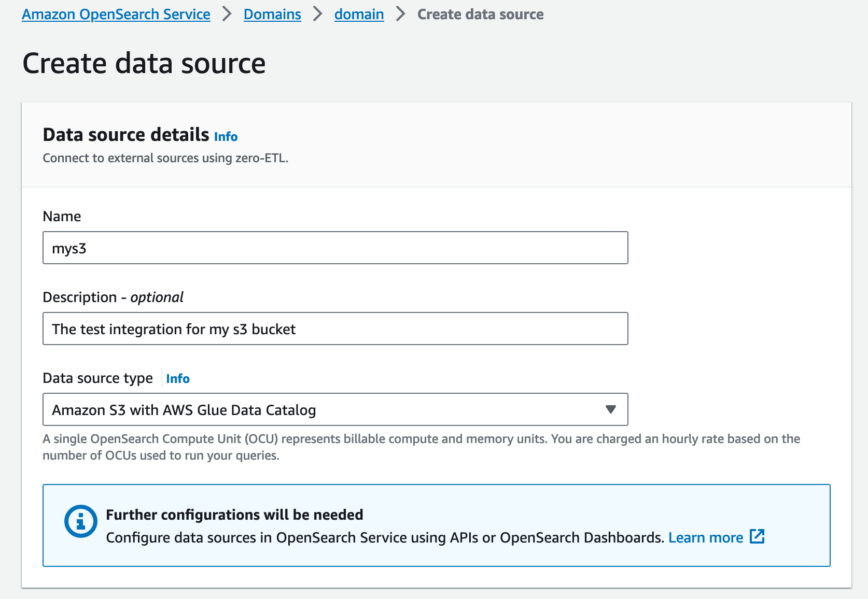Open Info link beside Data source type
Image resolution: width=868 pixels, height=599 pixels.
pyautogui.click(x=177, y=379)
